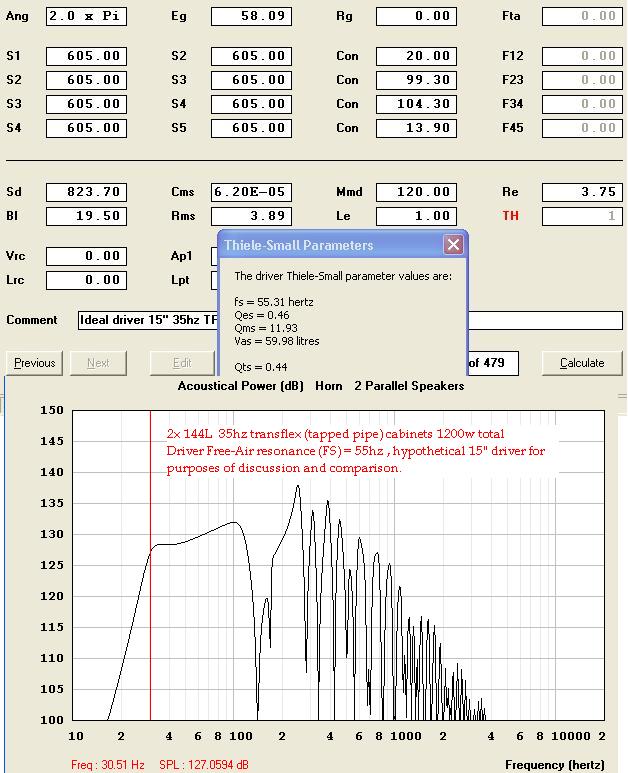
Task: Click the 'Vas = 59.98 litres' line
Action: pos(277,341)
